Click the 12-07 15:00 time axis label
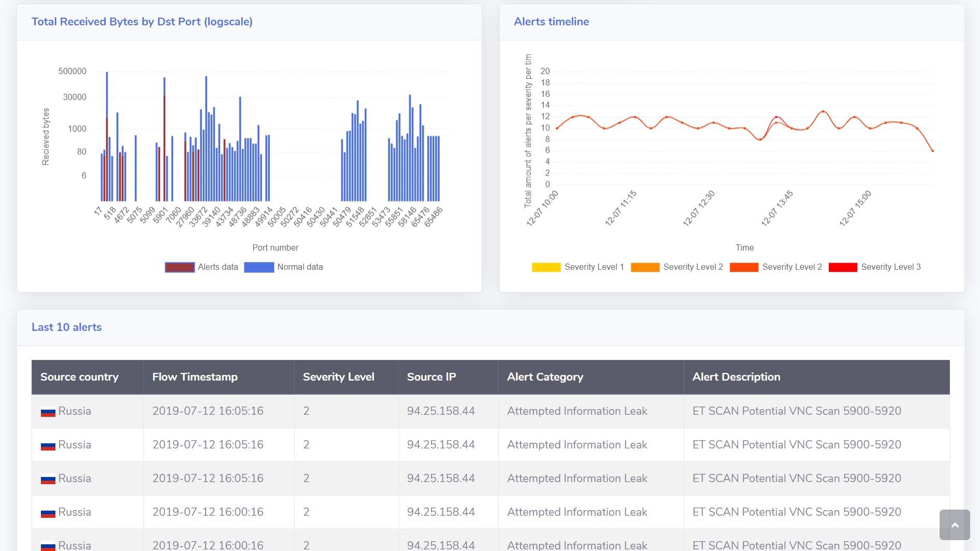Image resolution: width=980 pixels, height=551 pixels. pos(855,209)
